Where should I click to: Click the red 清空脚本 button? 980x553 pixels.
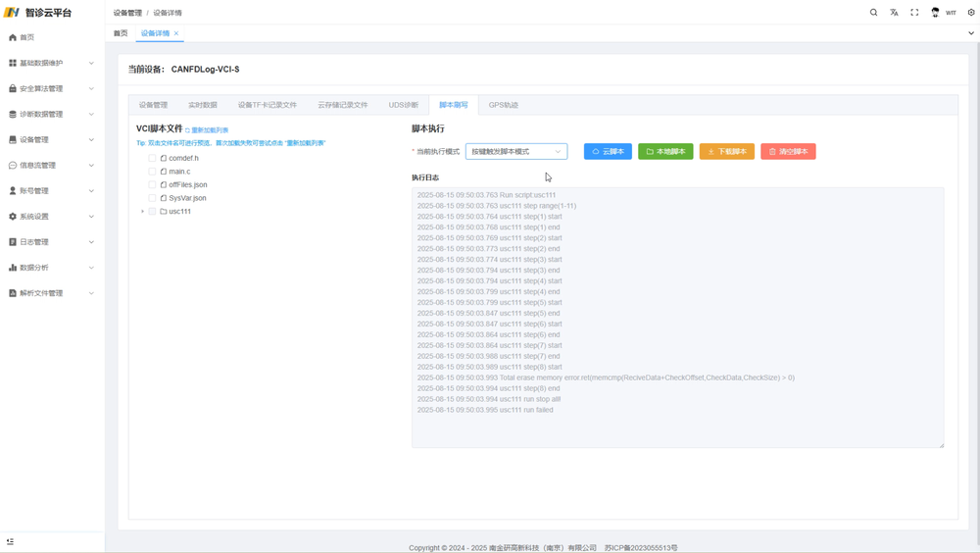788,152
